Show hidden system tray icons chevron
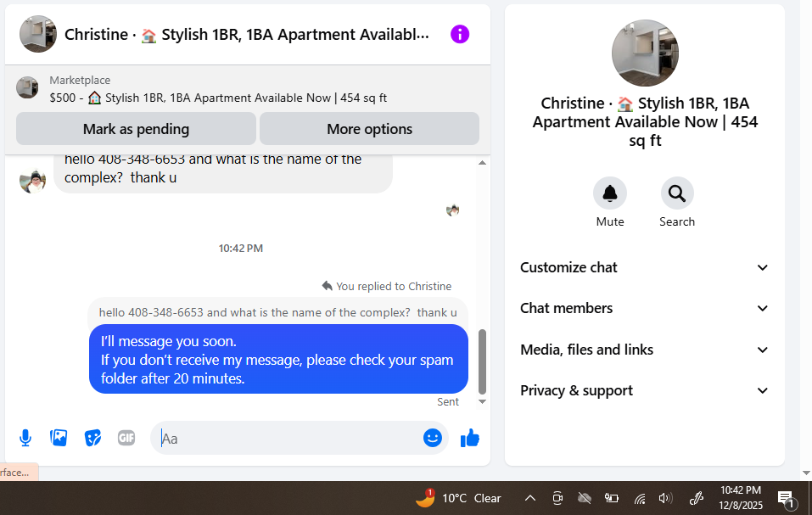Viewport: 812px width, 515px height. [x=529, y=498]
